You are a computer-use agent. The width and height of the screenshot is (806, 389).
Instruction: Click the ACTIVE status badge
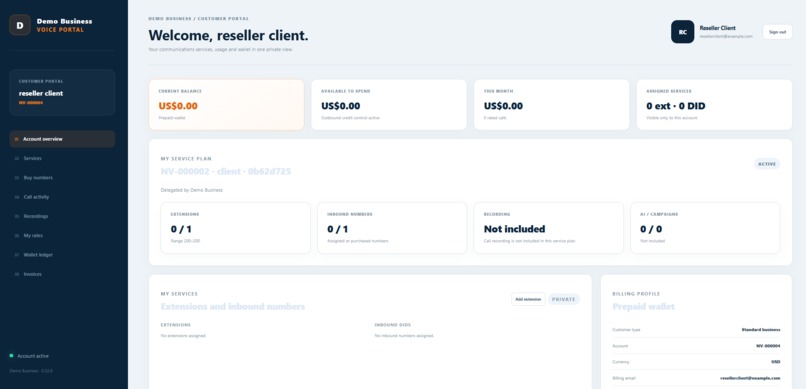767,164
